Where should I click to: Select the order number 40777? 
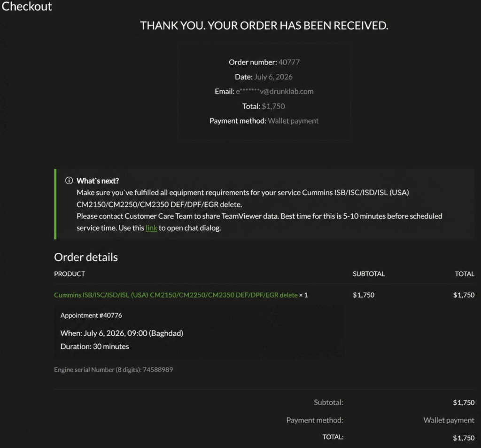click(x=289, y=62)
